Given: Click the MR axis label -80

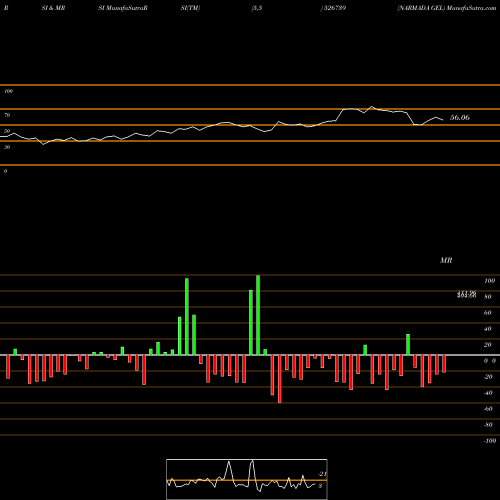Looking at the screenshot, I should (488, 425).
